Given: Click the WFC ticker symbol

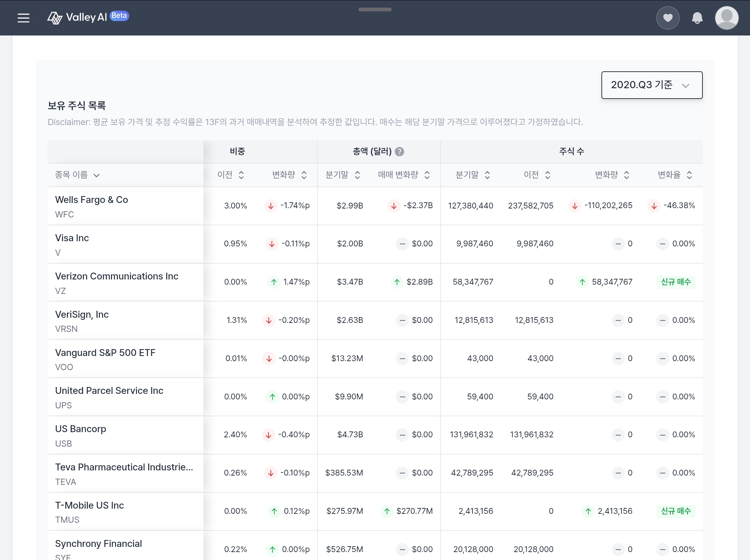Looking at the screenshot, I should click(64, 215).
